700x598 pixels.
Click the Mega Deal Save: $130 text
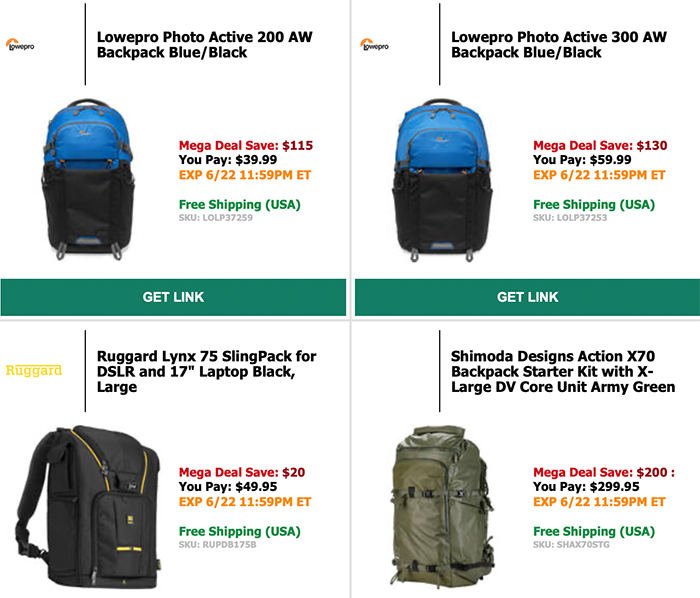(x=600, y=145)
